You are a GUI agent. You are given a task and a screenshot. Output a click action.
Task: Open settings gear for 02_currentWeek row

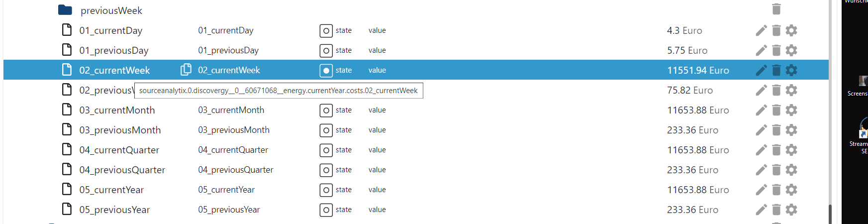791,70
